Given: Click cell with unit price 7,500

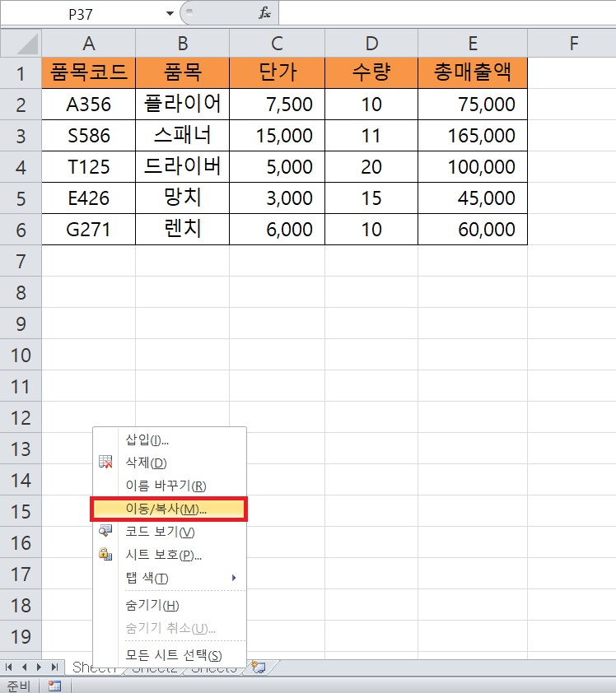Looking at the screenshot, I should [x=277, y=105].
